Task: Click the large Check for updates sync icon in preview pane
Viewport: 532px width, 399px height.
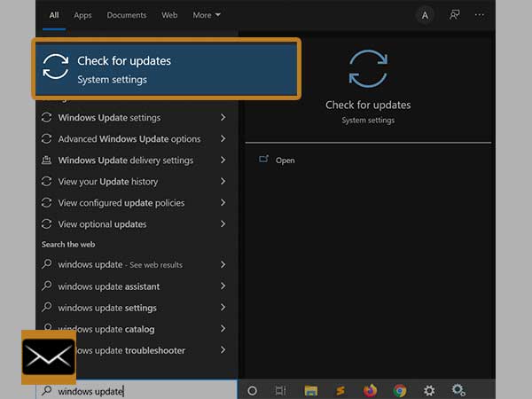Action: coord(368,69)
